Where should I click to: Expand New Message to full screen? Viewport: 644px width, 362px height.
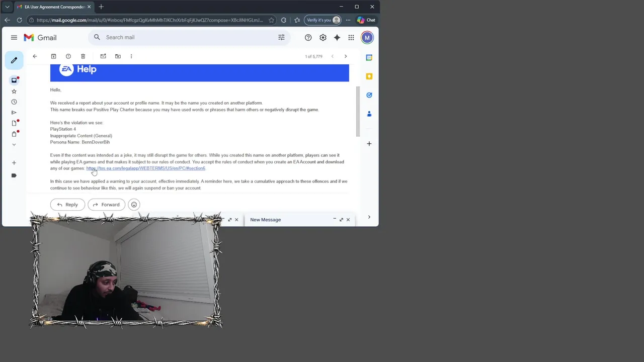pyautogui.click(x=341, y=220)
